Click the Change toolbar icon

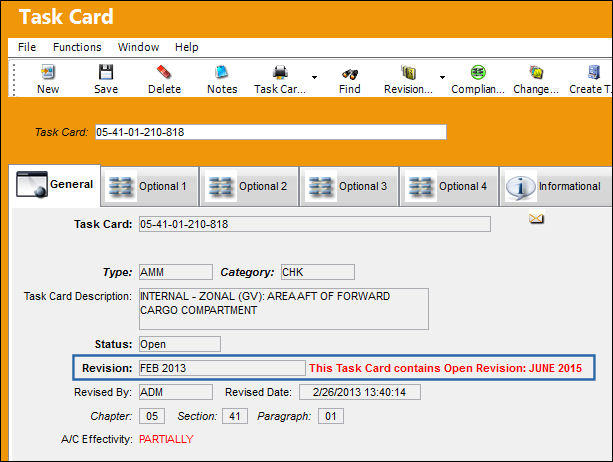[536, 72]
